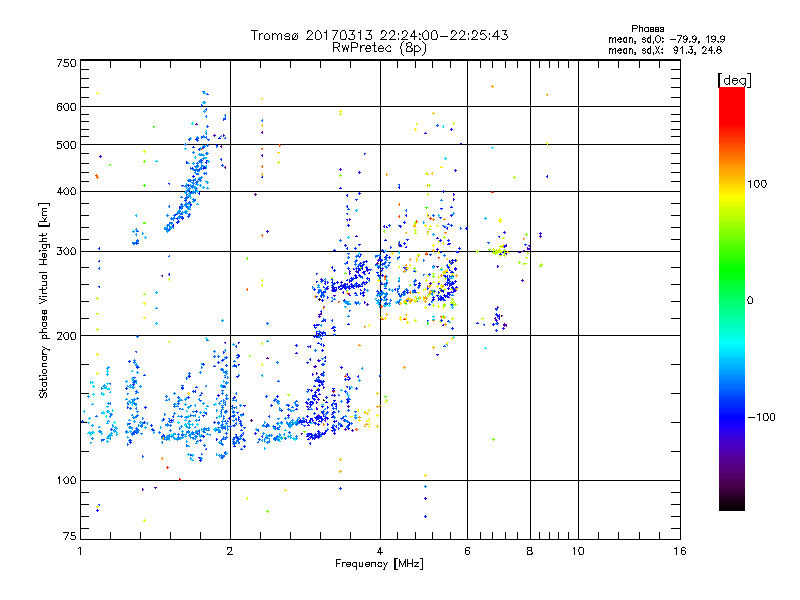Click the plot title 'Tromsø 20170313 22:24:00-22:25:43'
Screen dimensions: 800x600
(379, 35)
